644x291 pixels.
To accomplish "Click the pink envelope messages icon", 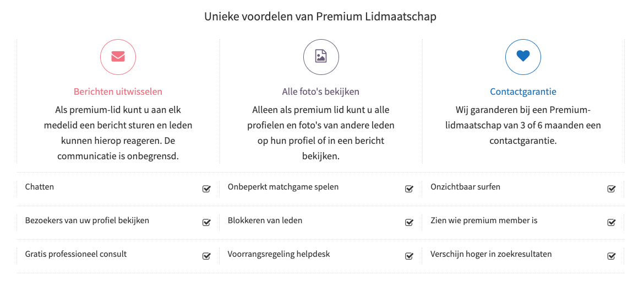I will coord(118,56).
